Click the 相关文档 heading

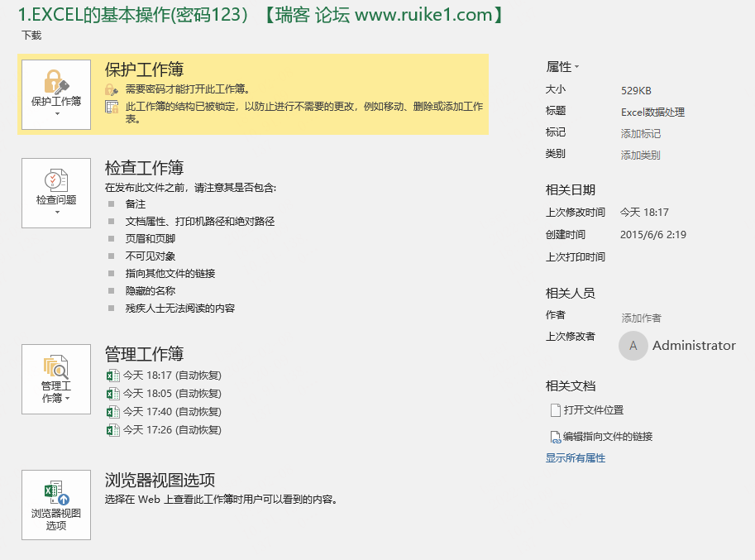coord(571,385)
